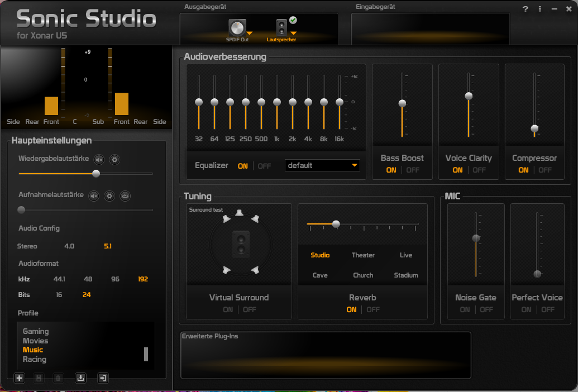Choose the Live reverb environment

tap(406, 255)
